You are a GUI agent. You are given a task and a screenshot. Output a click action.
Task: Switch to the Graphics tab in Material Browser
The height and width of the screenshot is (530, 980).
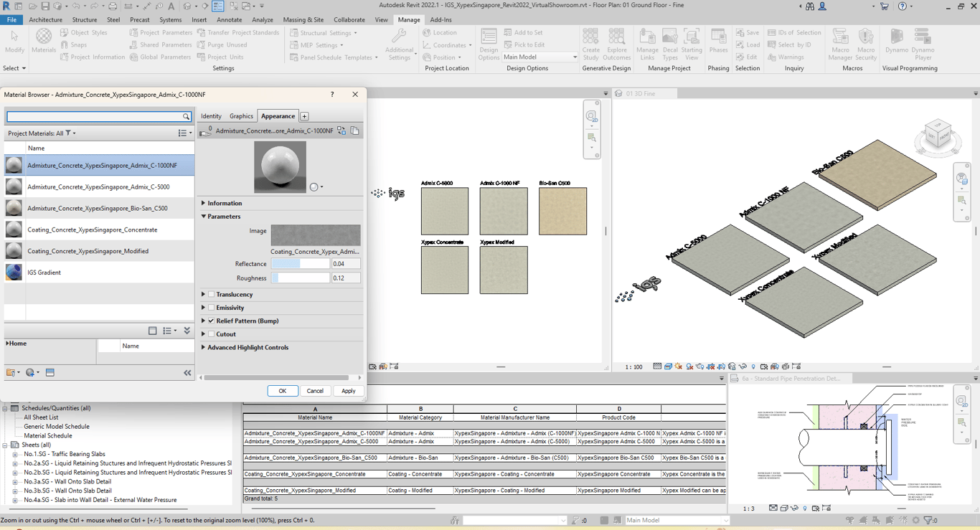[241, 115]
